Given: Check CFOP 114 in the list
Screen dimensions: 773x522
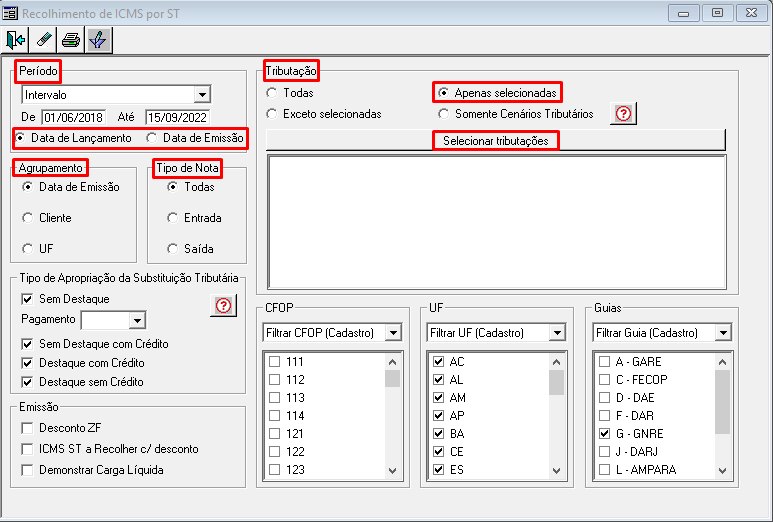Looking at the screenshot, I should 275,416.
